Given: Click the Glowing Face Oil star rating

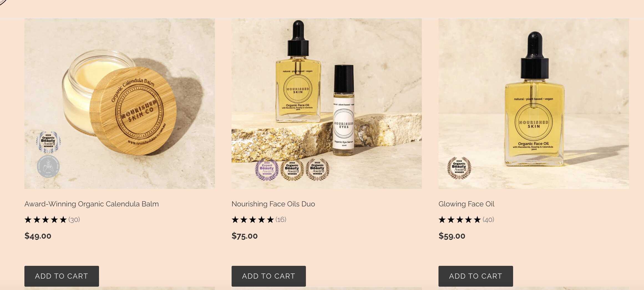Looking at the screenshot, I should (x=460, y=220).
